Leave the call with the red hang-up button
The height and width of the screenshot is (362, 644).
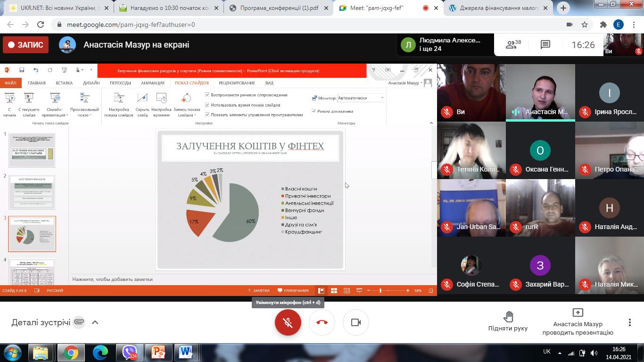322,322
